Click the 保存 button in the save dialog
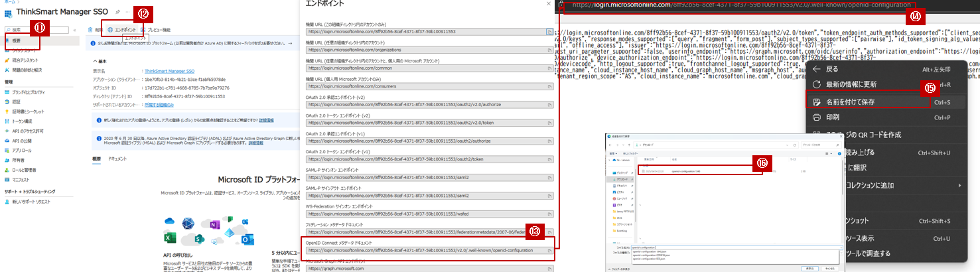 tap(809, 269)
